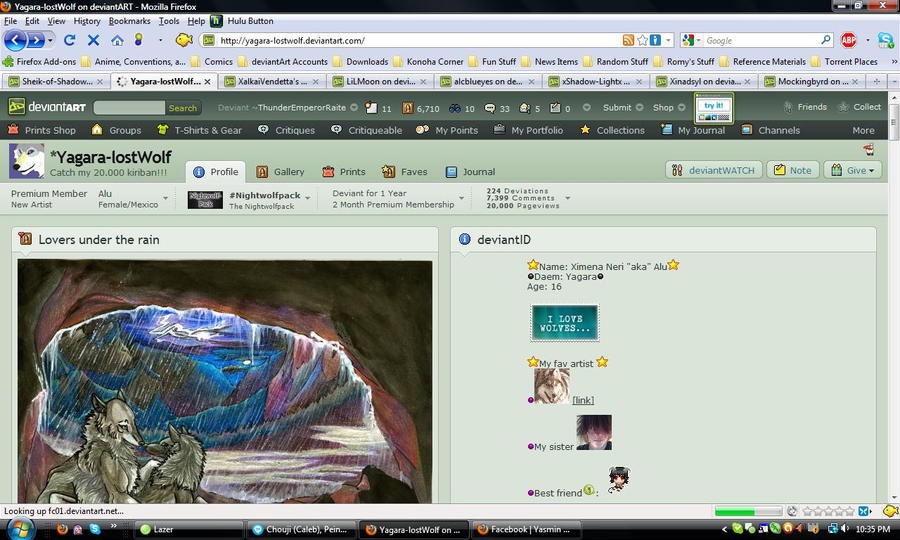Open the Lovers under the rain artwork
900x540 pixels.
[x=224, y=382]
